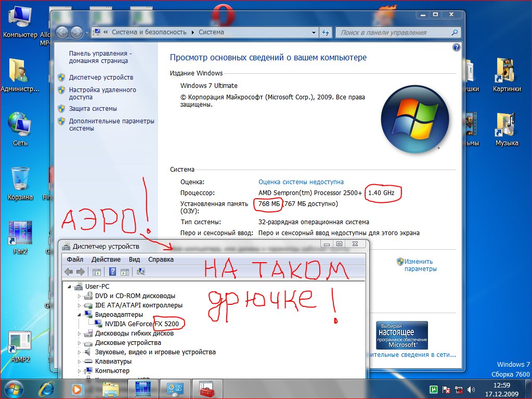Viewport: 532px width, 399px height.
Task: Open the address bar history dropdown arrow
Action: pyautogui.click(x=313, y=32)
